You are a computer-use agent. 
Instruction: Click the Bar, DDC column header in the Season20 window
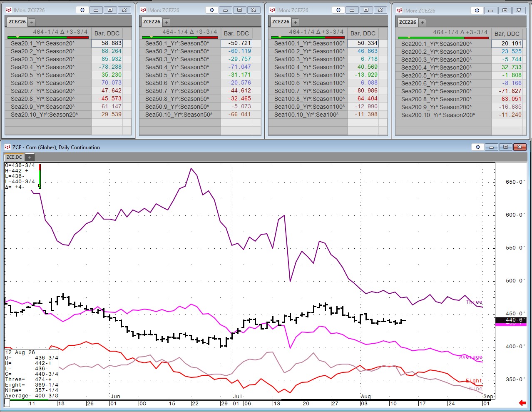pyautogui.click(x=107, y=33)
